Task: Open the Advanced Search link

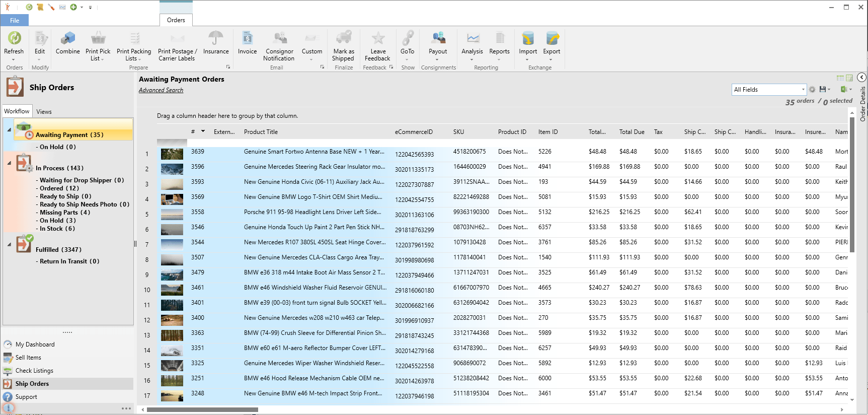Action: (161, 90)
